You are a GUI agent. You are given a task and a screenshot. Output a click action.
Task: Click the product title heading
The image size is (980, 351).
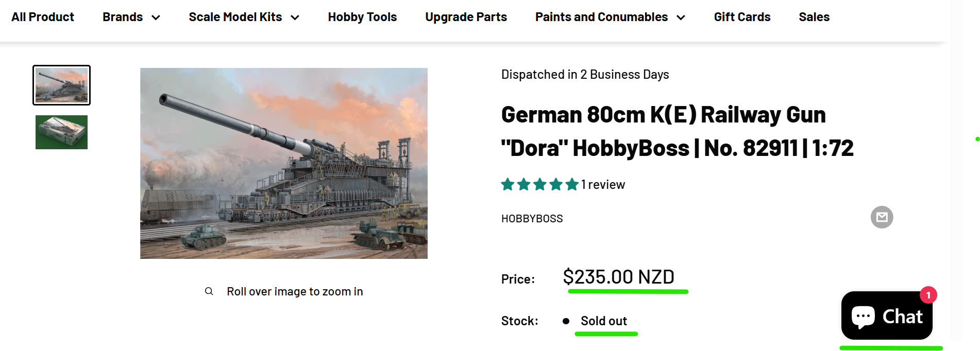pos(677,131)
